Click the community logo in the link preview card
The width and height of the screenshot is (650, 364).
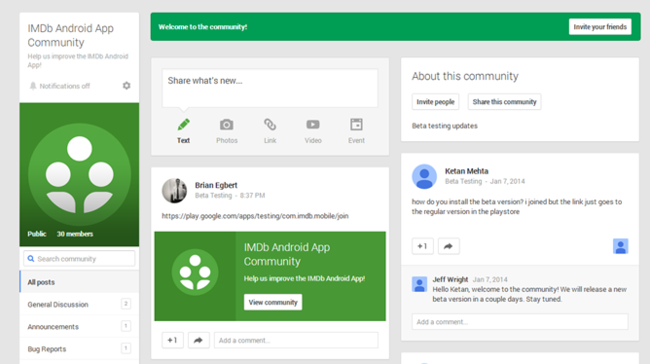(x=195, y=272)
